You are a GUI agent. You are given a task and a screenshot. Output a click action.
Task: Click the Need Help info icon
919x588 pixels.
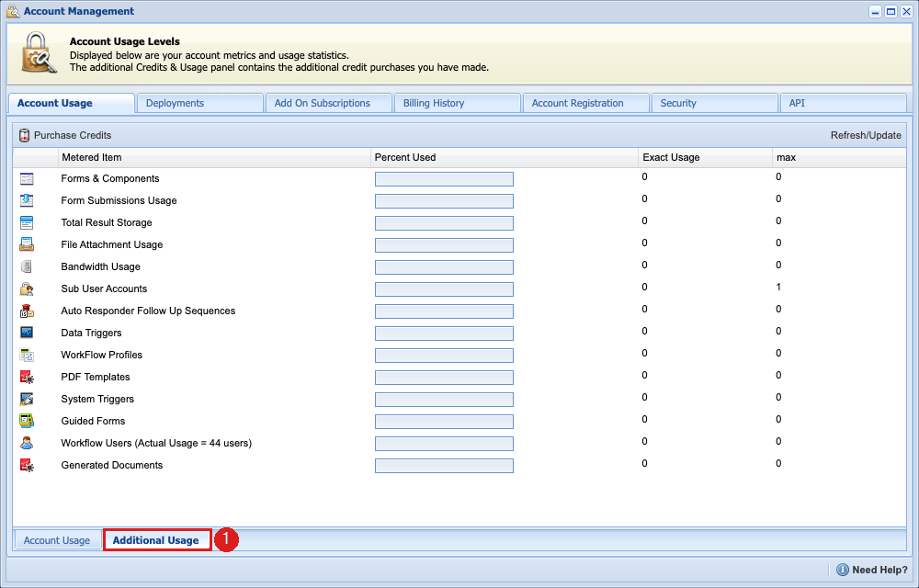point(842,570)
